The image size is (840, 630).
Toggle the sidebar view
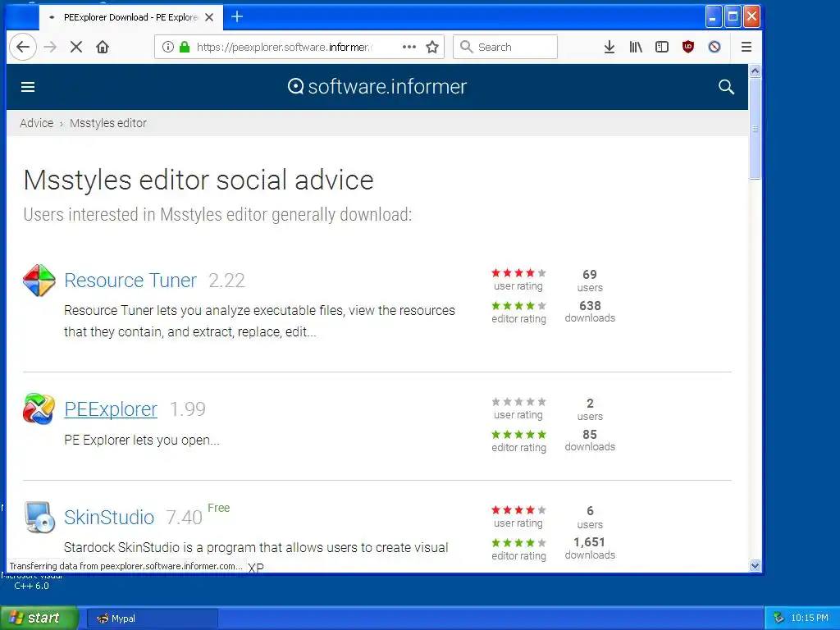(662, 47)
